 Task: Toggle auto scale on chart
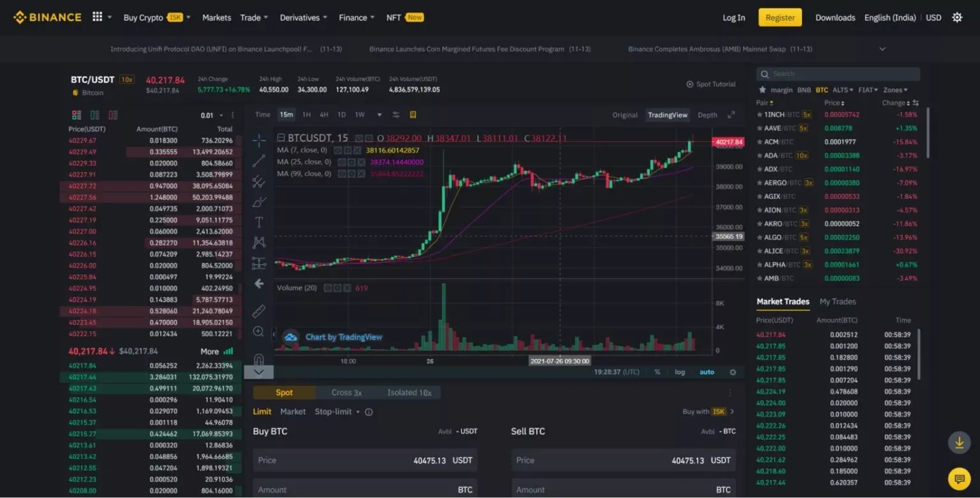coord(707,372)
